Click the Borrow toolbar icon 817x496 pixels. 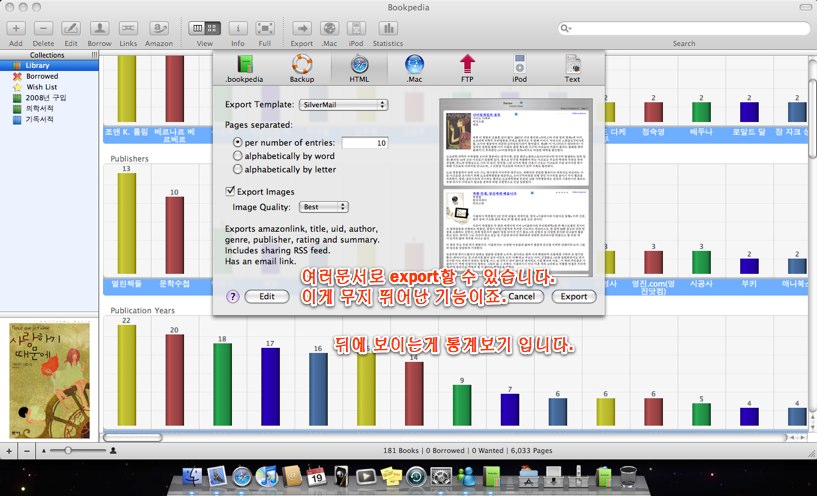click(100, 28)
